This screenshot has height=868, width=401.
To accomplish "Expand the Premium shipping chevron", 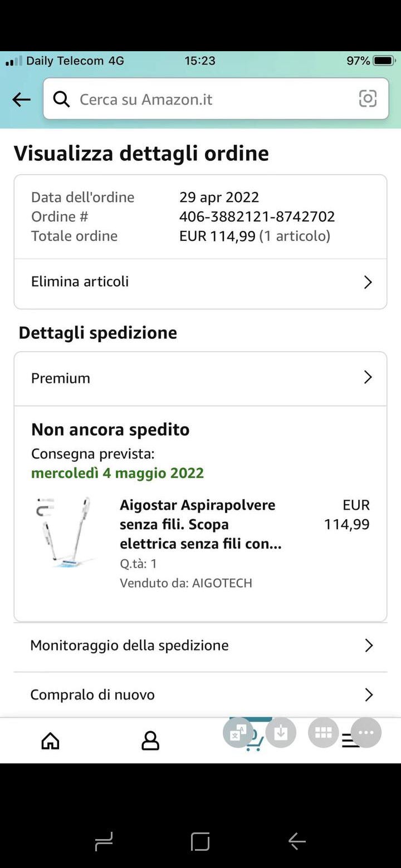I will (368, 378).
